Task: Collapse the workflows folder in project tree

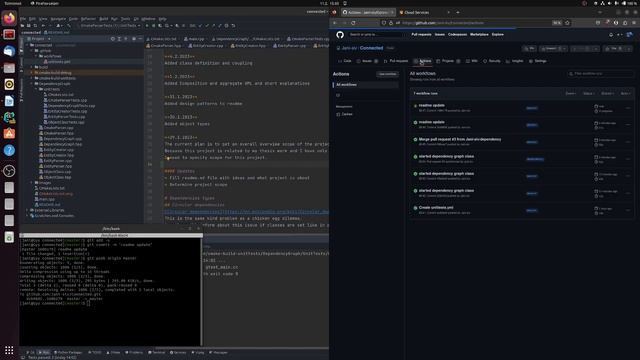Action: pos(36,56)
